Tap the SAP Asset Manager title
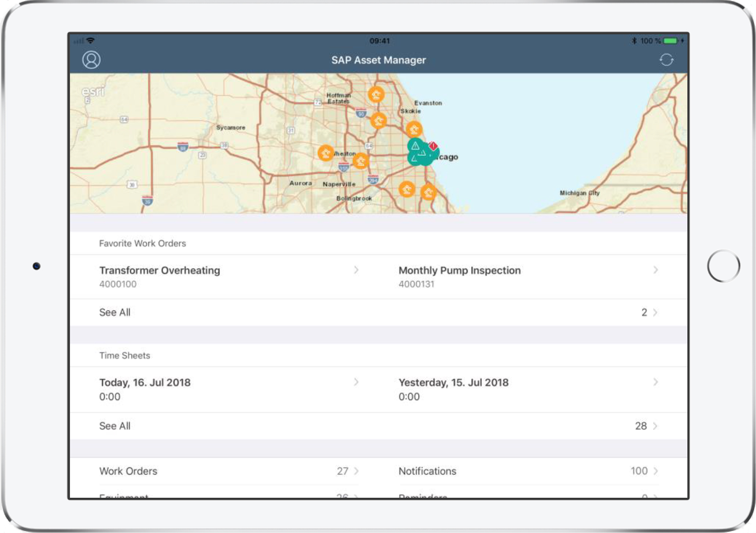The height and width of the screenshot is (533, 756). click(x=378, y=60)
